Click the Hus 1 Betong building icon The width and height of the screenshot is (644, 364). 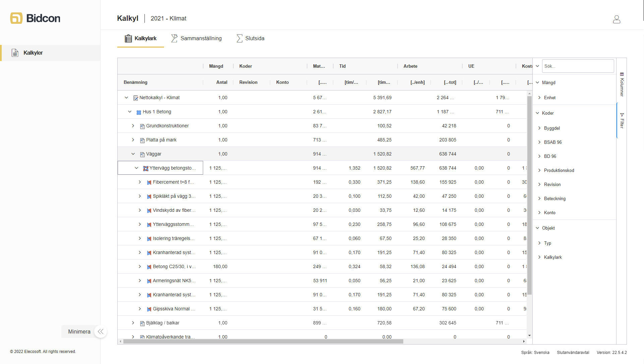[138, 112]
